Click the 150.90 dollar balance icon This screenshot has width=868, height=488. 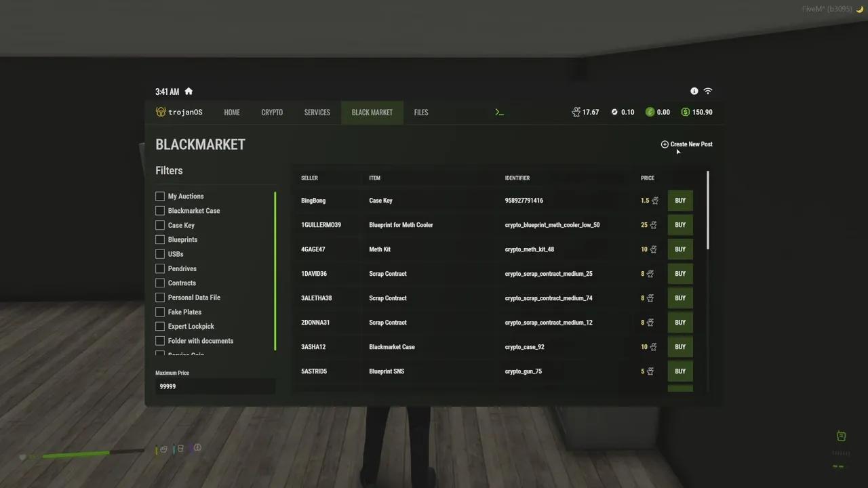click(x=686, y=112)
